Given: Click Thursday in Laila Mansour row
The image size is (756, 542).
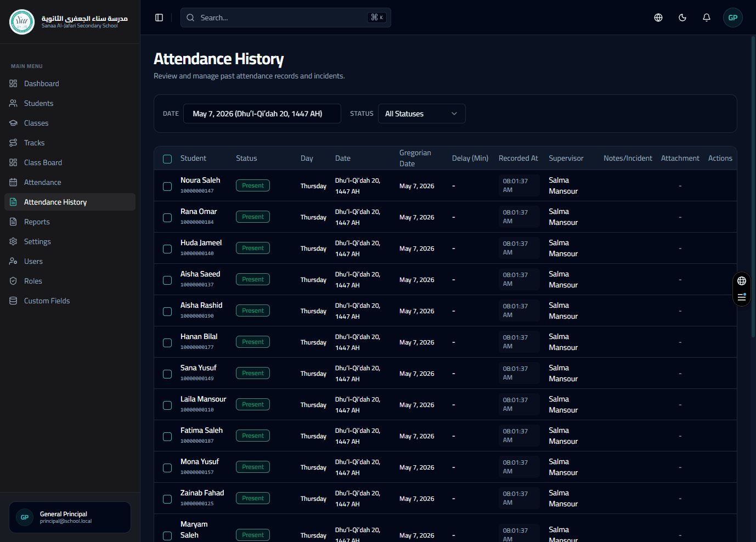Looking at the screenshot, I should tap(313, 405).
